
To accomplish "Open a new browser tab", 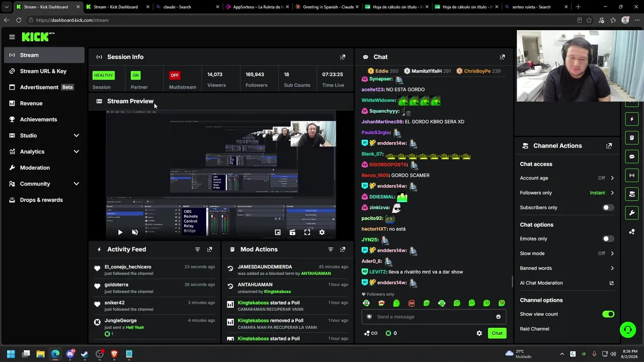I will pyautogui.click(x=578, y=7).
